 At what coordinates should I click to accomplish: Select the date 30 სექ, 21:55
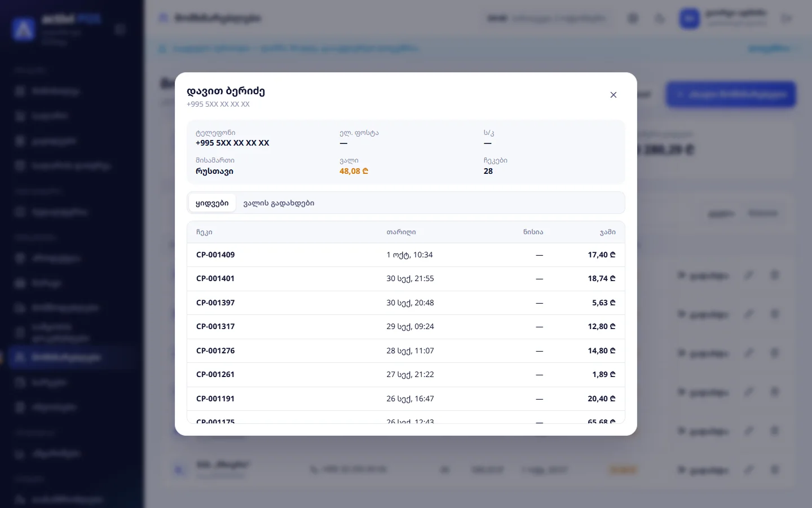click(410, 278)
